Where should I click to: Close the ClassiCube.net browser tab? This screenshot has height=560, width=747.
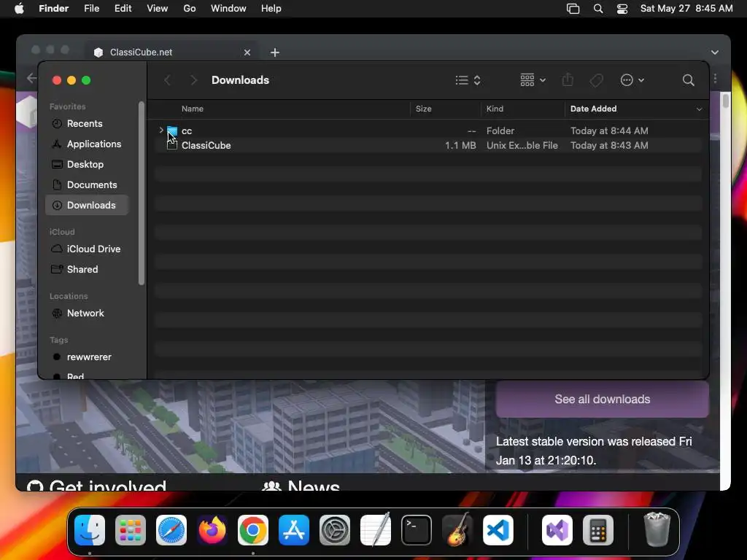pyautogui.click(x=247, y=52)
